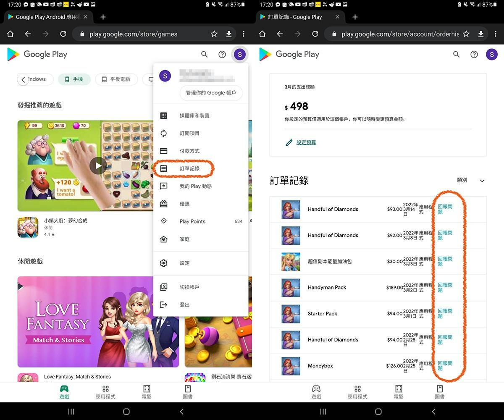Go back in left browser window
Viewport: 504px width, 420px height.
click(28, 34)
